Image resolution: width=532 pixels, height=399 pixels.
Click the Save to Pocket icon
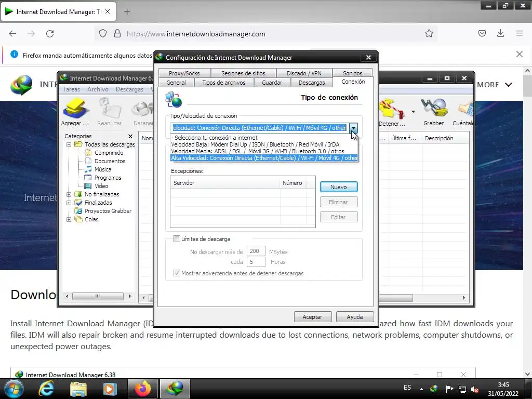click(x=482, y=33)
